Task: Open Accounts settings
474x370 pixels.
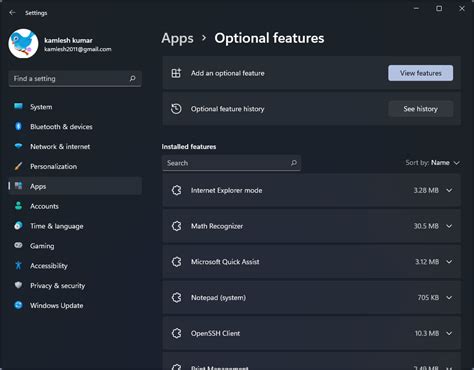Action: 75,206
